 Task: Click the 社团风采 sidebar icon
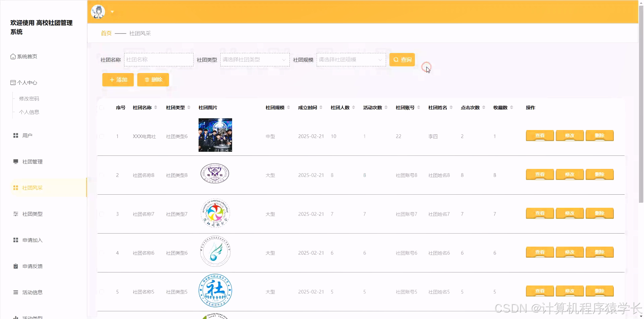(16, 188)
